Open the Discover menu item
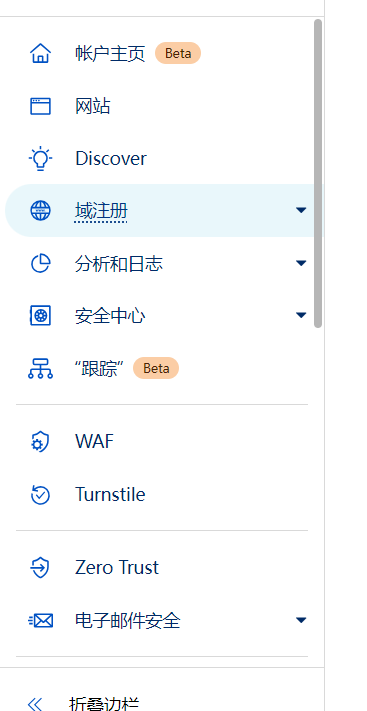367x711 pixels. click(161, 158)
